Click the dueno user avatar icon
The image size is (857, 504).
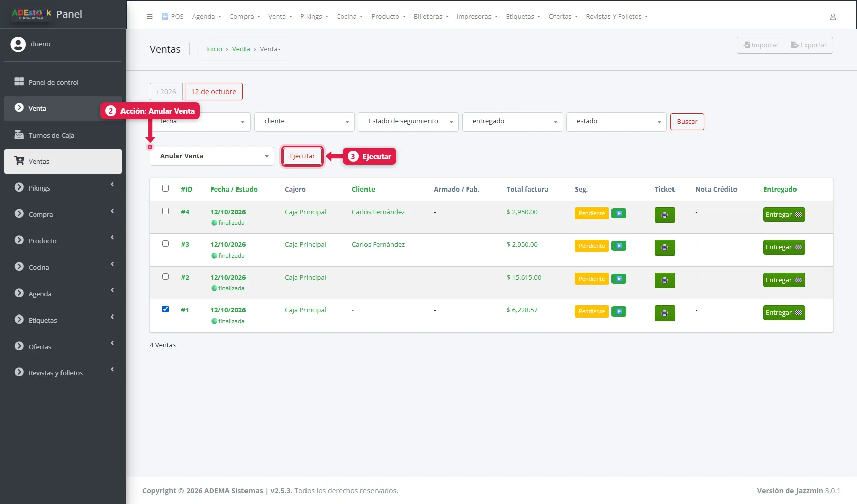click(x=18, y=44)
